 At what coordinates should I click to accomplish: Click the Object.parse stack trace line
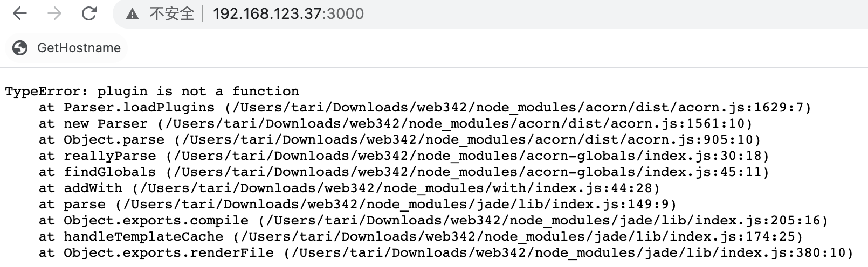coord(399,139)
